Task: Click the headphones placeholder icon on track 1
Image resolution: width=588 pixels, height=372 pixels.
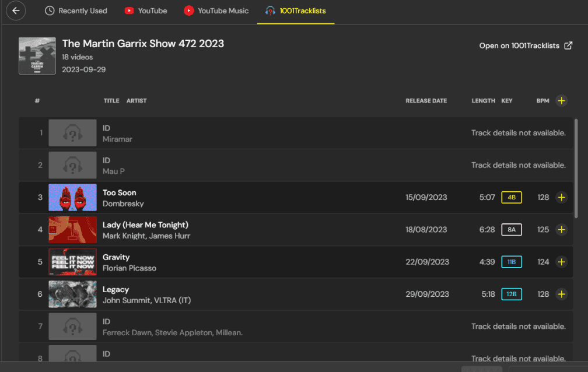Action: (72, 132)
